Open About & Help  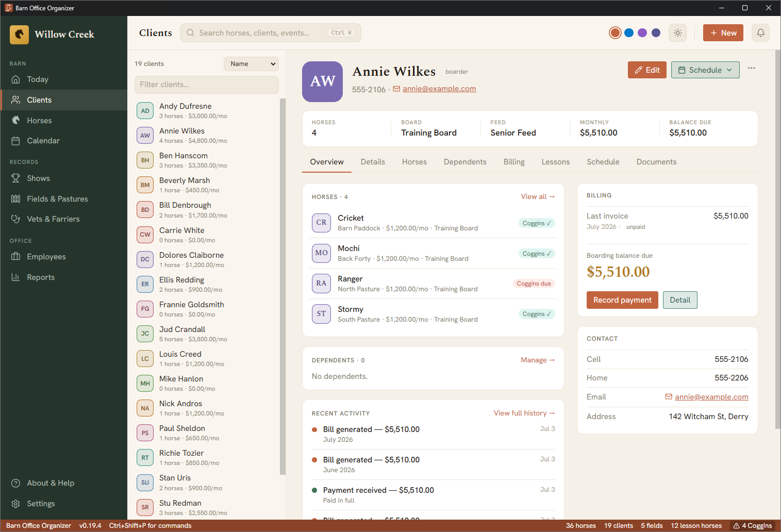[x=63, y=483]
